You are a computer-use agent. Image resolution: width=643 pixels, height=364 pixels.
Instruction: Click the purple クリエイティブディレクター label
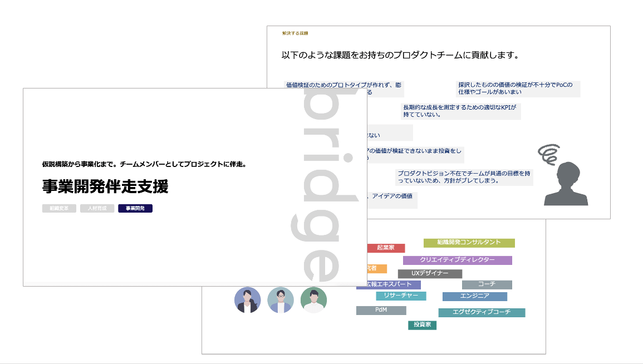pos(457,260)
